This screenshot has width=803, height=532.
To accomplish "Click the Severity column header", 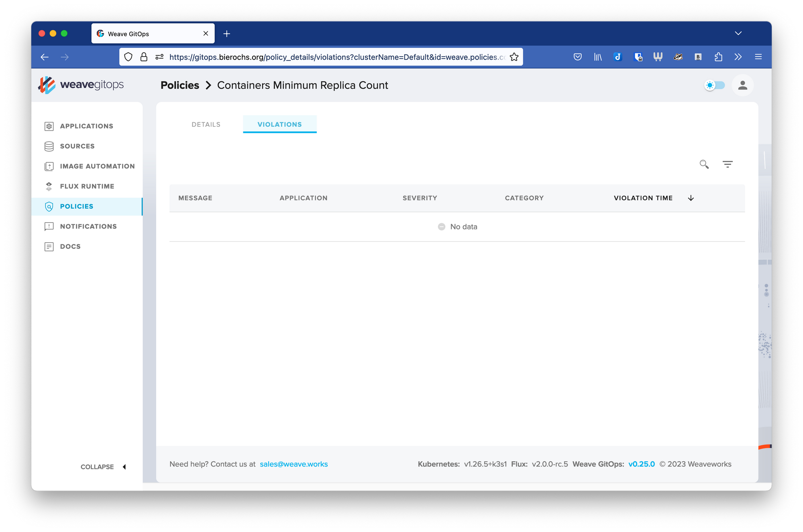I will pyautogui.click(x=420, y=198).
